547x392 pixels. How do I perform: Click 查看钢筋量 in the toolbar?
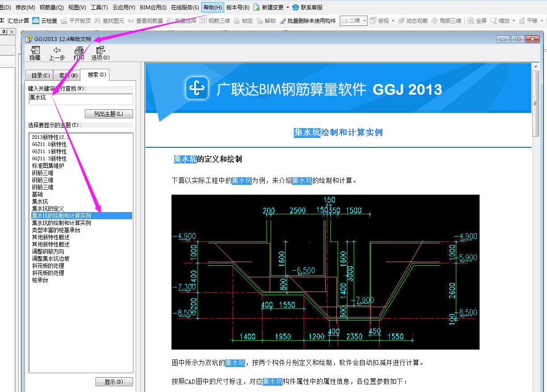[x=145, y=21]
